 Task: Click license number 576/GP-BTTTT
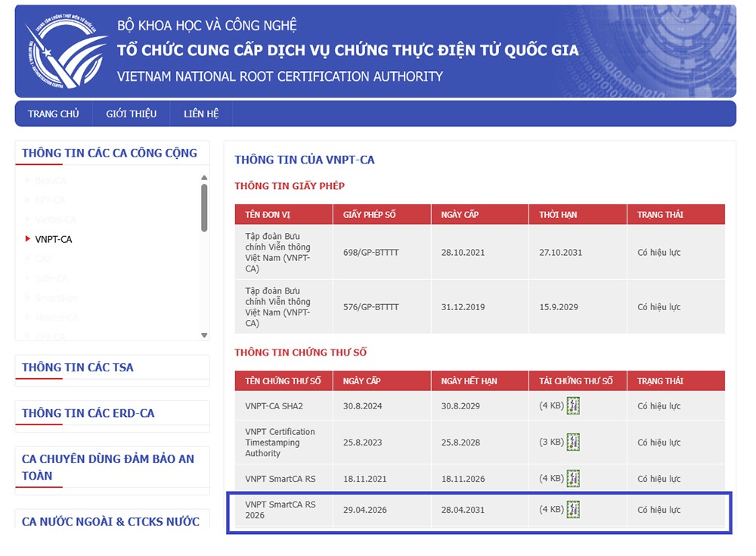point(370,307)
